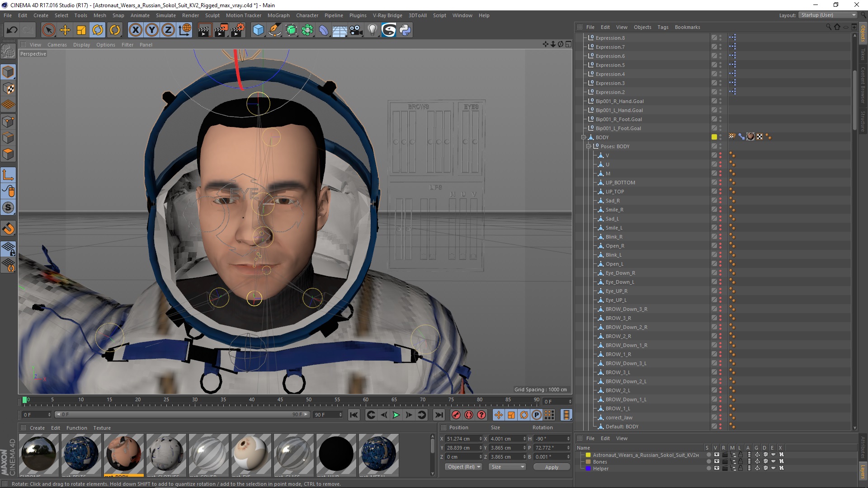Viewport: 868px width, 488px height.
Task: Toggle X axis lock
Action: (135, 30)
